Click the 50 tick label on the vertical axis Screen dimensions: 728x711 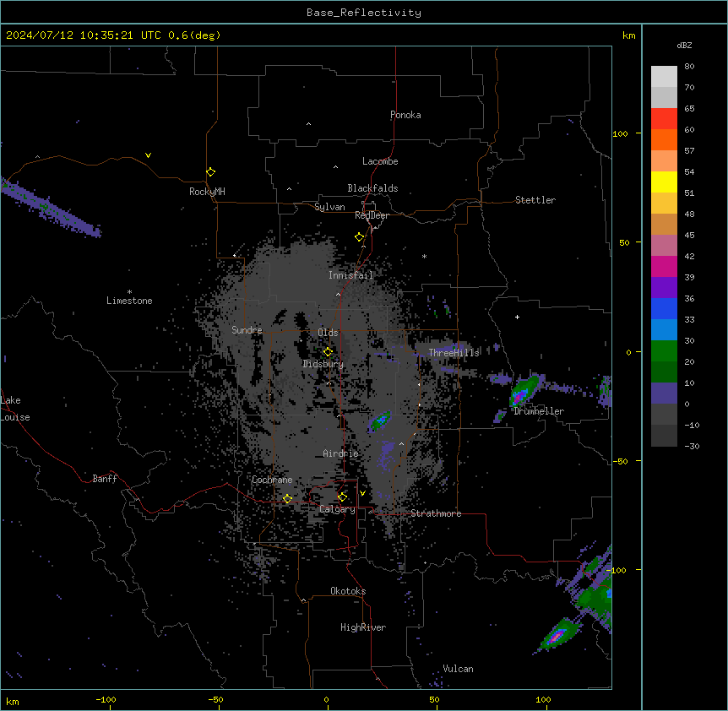pos(624,242)
